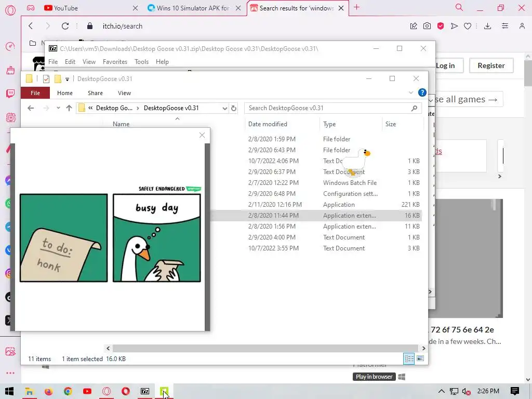
Task: Open the Opera downloads panel
Action: [x=487, y=26]
